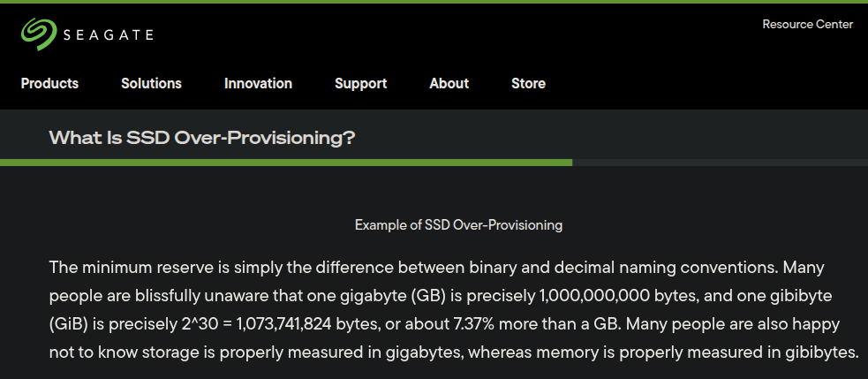Click the 'Example of SSD Over-Provisioning' caption
This screenshot has height=379, width=868.
(458, 225)
